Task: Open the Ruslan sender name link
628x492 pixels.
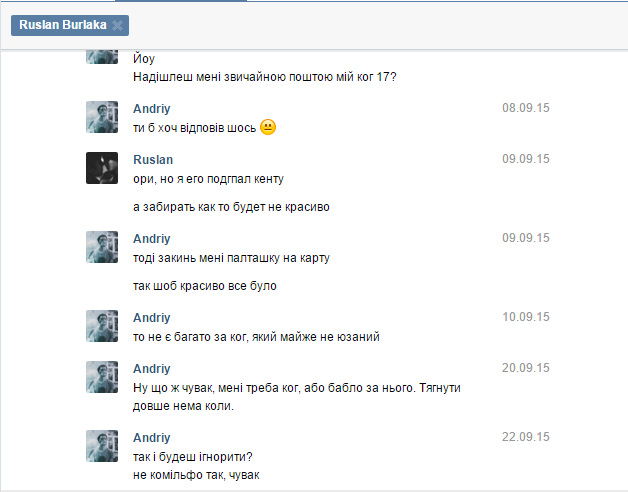Action: (153, 159)
